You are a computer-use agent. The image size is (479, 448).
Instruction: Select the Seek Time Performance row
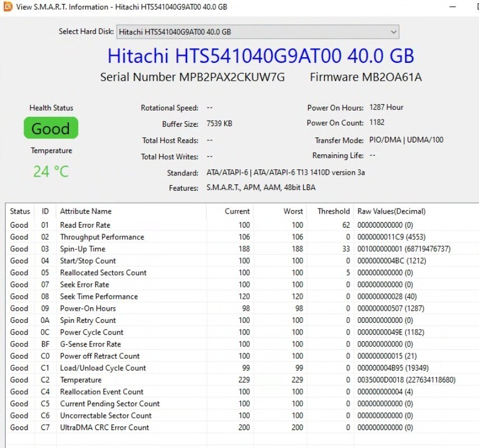(242, 297)
